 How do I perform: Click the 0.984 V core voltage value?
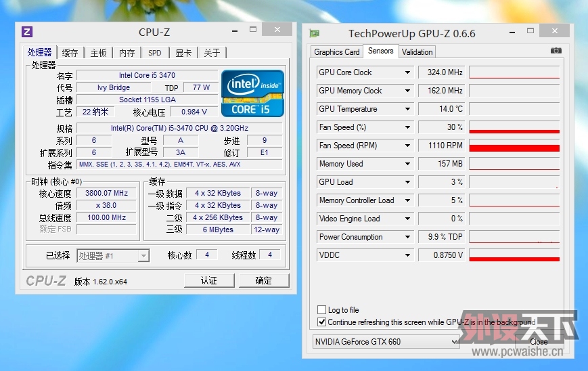coord(194,112)
